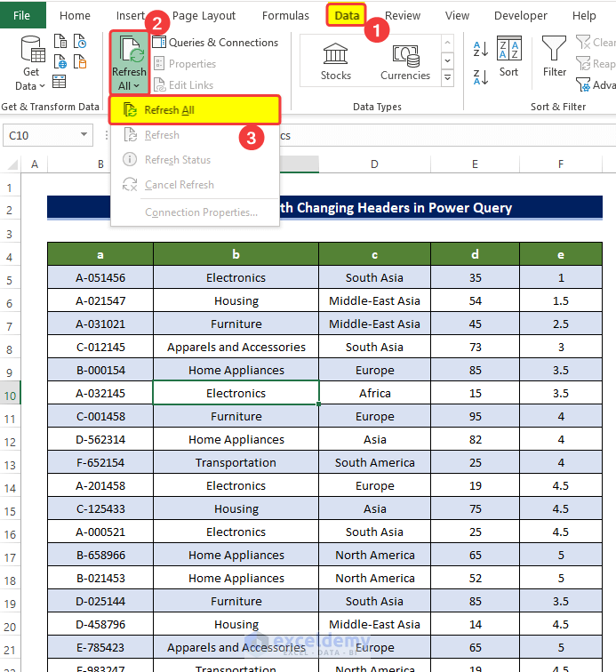
Task: Open Queries & Connections pane
Action: 215,43
